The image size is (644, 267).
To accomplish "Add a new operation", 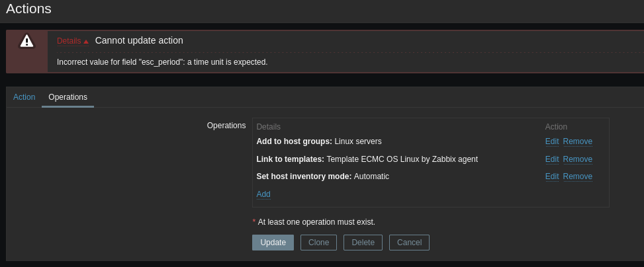I will click(263, 194).
